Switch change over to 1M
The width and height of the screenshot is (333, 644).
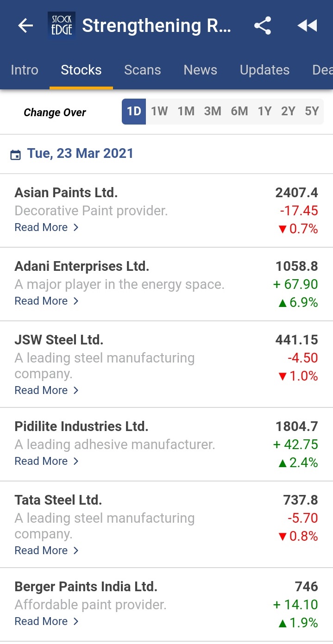(x=186, y=111)
